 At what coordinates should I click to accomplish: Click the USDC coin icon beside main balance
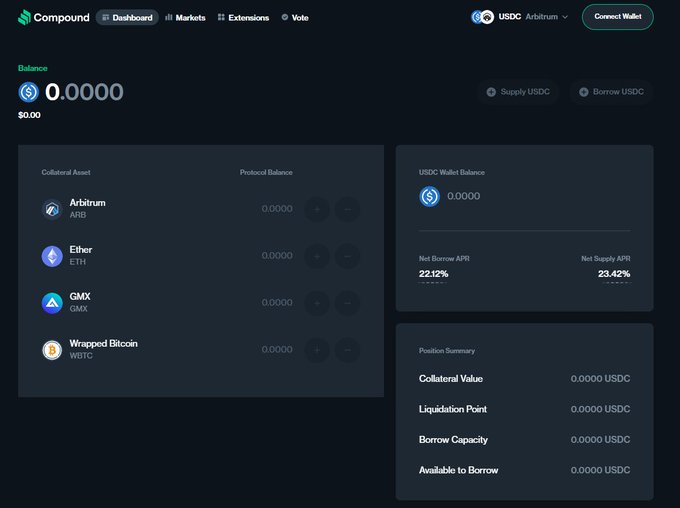(x=29, y=92)
